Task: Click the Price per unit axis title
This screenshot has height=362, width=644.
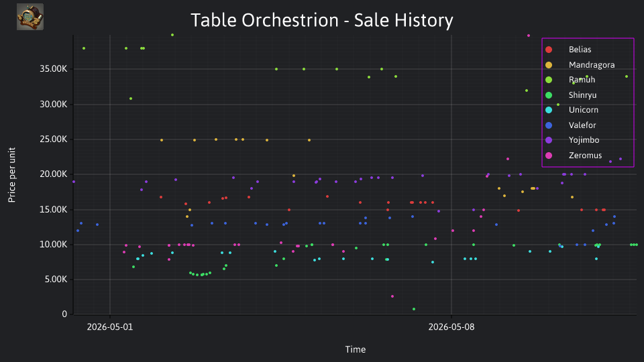Action: 11,175
